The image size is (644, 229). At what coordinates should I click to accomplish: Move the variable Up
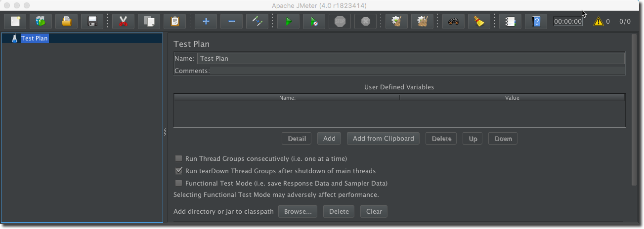(x=473, y=139)
